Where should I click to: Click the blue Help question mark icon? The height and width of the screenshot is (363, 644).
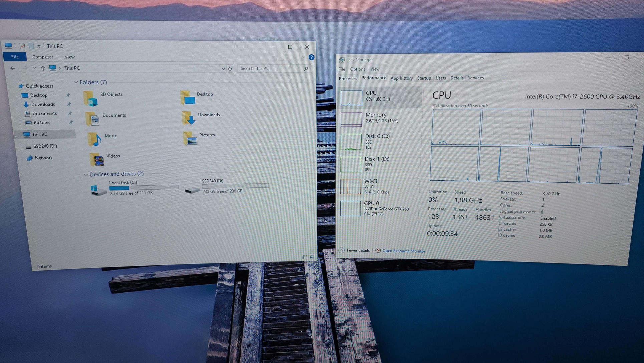click(311, 57)
